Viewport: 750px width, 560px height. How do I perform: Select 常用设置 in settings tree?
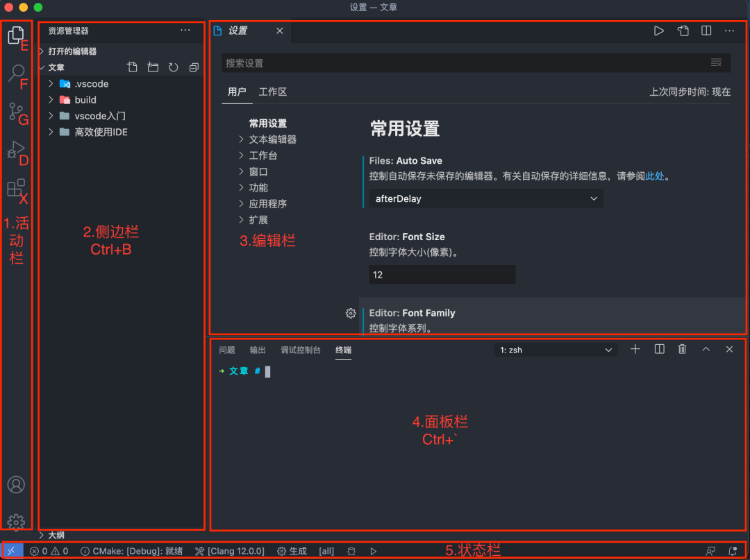(x=268, y=124)
